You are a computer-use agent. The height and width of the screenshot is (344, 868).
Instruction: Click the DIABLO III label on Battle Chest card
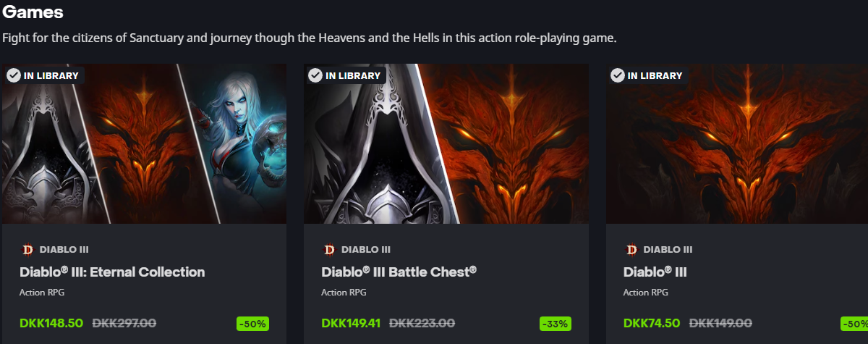pyautogui.click(x=366, y=250)
